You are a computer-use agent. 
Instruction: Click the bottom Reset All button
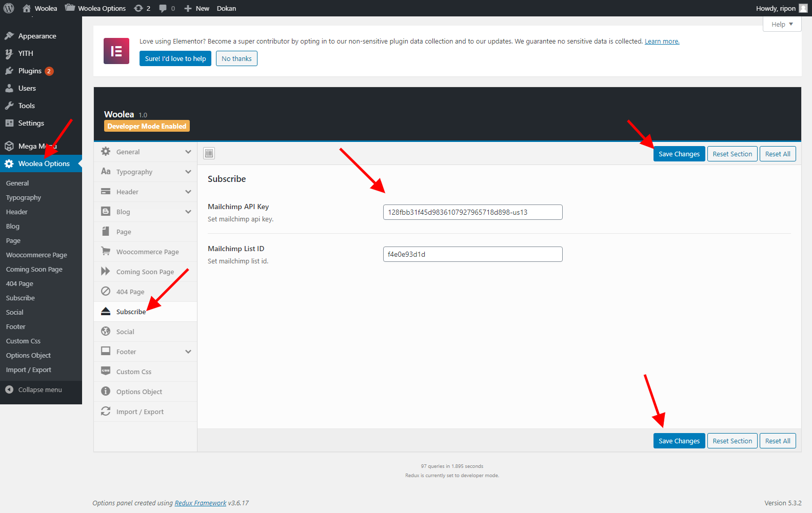coord(778,441)
